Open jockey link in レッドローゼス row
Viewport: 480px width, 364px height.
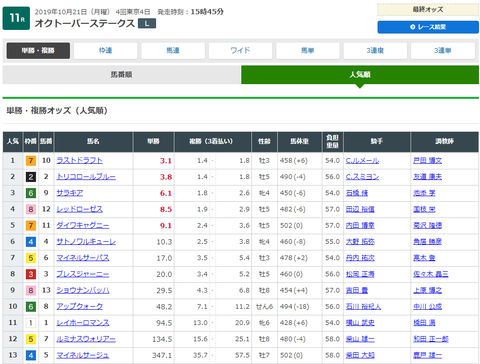360,209
